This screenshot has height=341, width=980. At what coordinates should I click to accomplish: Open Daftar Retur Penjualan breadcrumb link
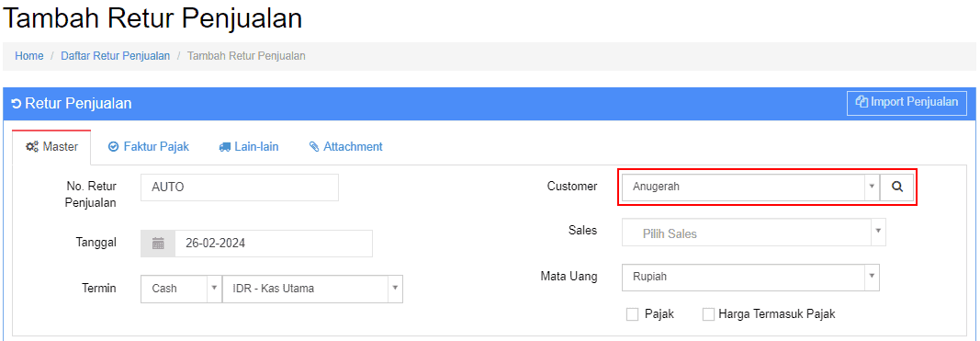pos(115,56)
